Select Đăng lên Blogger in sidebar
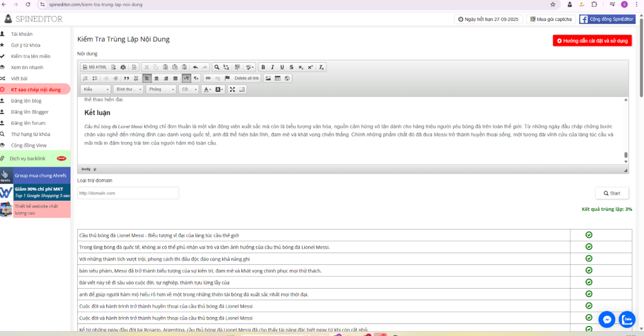The height and width of the screenshot is (336, 644). [x=29, y=112]
